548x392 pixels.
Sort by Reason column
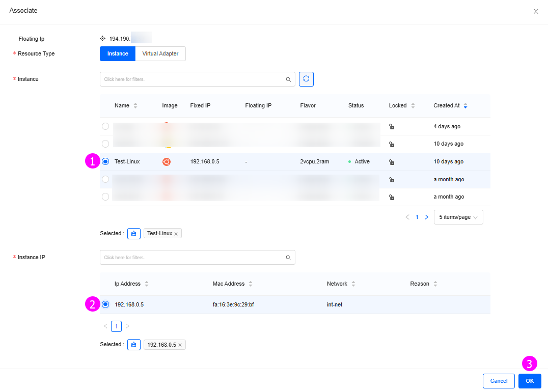pyautogui.click(x=435, y=284)
